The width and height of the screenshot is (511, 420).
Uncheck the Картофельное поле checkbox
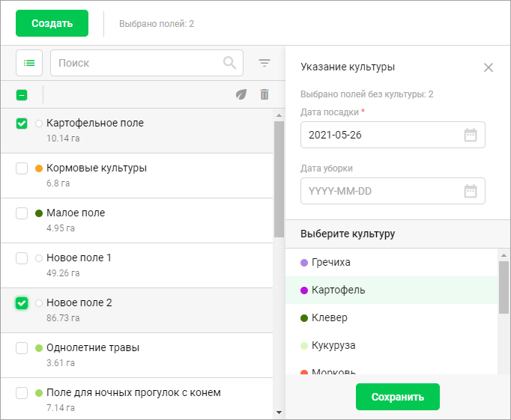click(x=22, y=124)
